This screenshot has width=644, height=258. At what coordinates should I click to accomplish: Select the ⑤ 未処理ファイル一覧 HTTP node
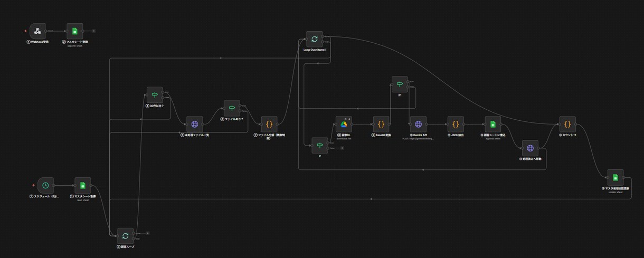click(195, 125)
